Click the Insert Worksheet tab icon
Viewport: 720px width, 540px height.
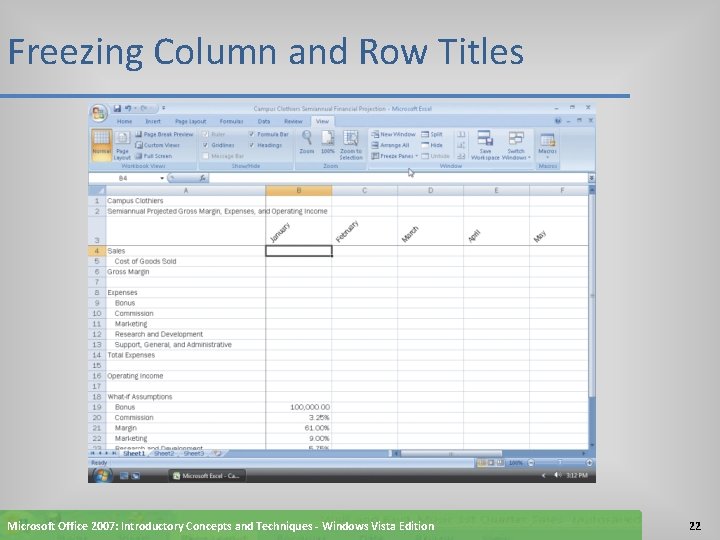(217, 454)
